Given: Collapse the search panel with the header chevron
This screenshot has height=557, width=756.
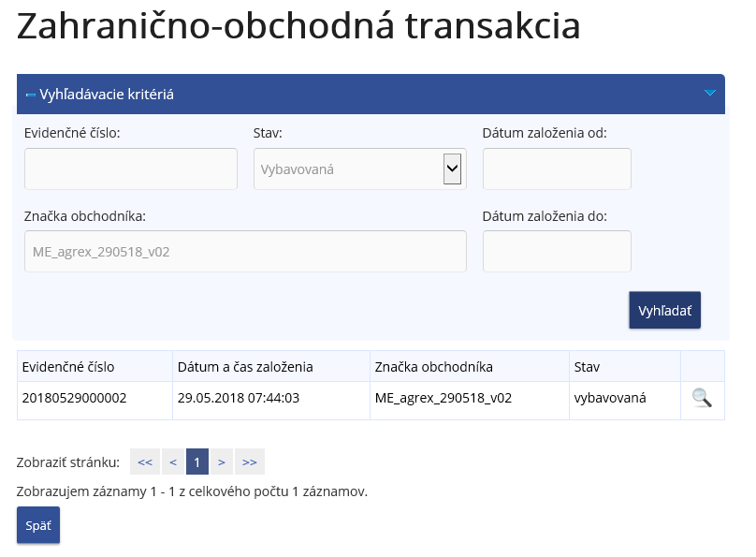Looking at the screenshot, I should [x=709, y=94].
